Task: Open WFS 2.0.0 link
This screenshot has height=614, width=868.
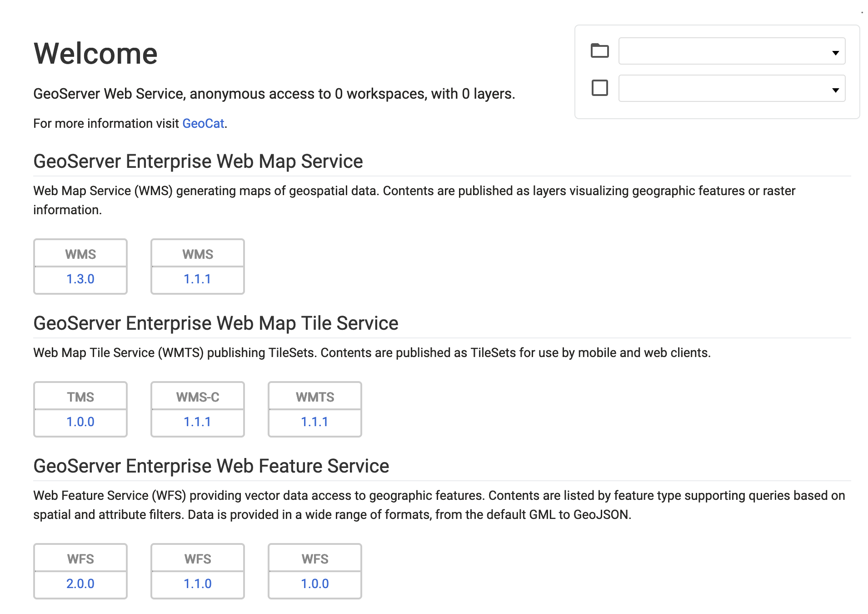Action: click(x=80, y=584)
